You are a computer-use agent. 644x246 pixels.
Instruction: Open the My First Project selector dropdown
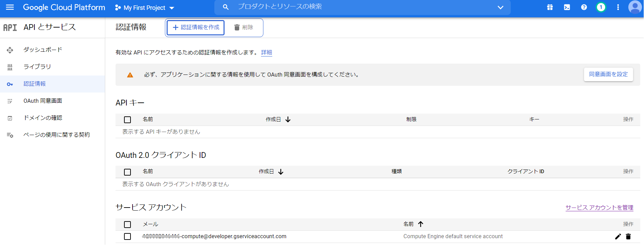tap(145, 7)
